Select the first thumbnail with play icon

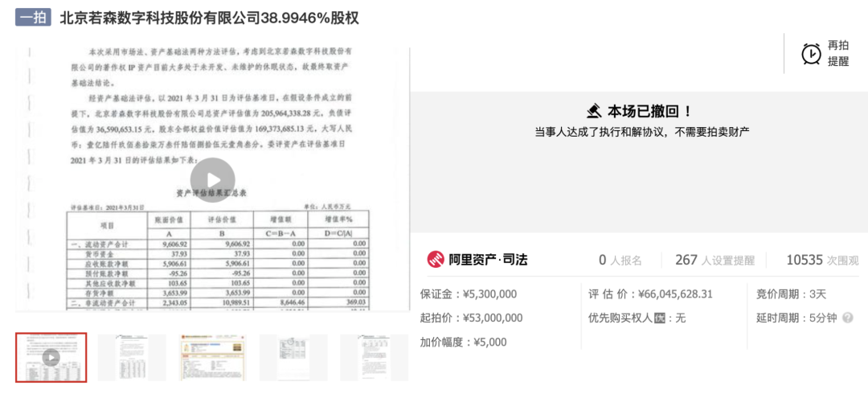51,358
